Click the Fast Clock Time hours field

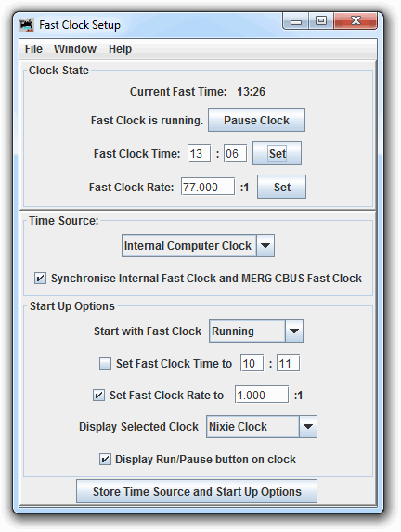coord(200,153)
